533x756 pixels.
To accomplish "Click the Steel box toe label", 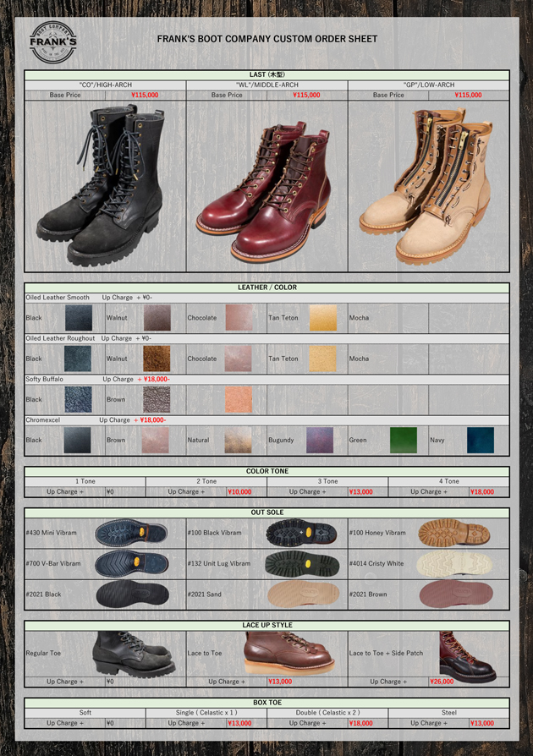I will coord(448,712).
